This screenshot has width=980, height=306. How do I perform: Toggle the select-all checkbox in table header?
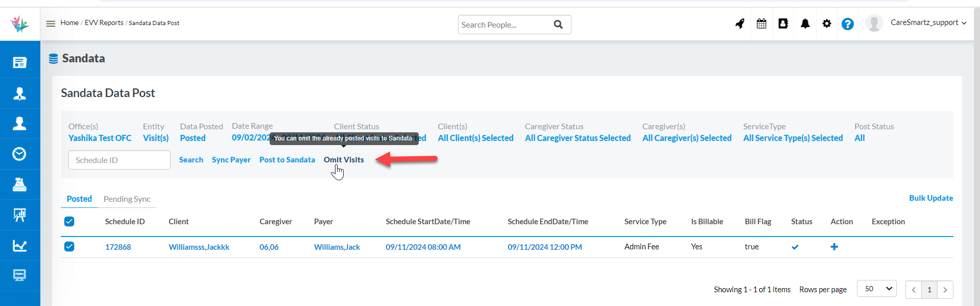pos(69,222)
